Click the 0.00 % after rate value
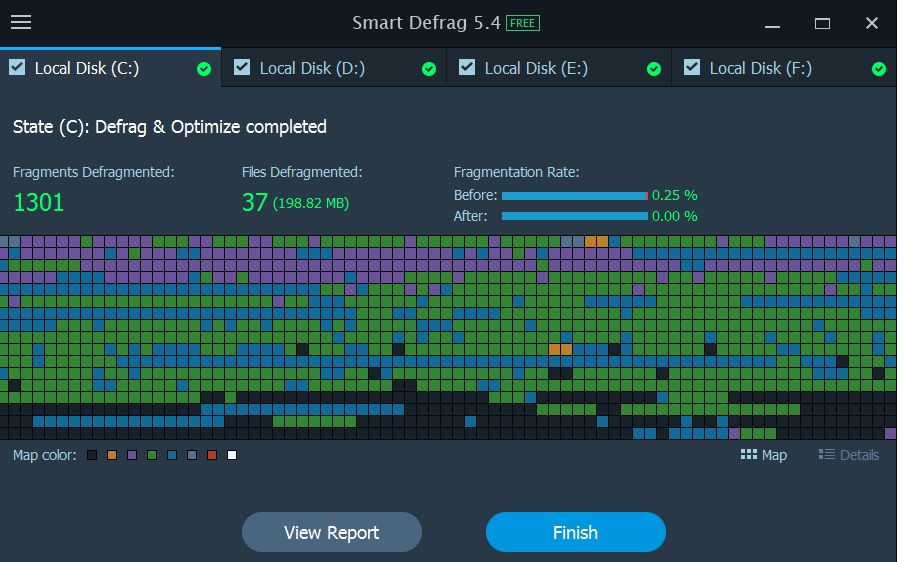Screen dimensions: 909x562 point(674,216)
